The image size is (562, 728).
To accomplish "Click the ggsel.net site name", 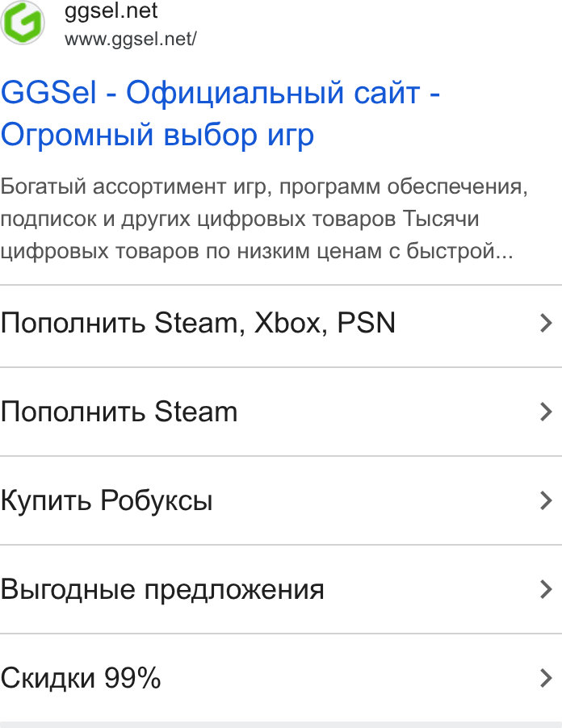I will [111, 11].
